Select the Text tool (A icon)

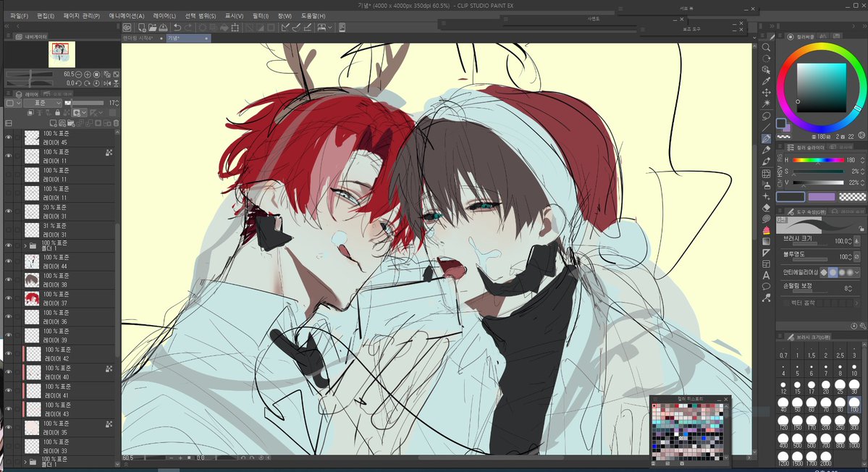[x=766, y=275]
